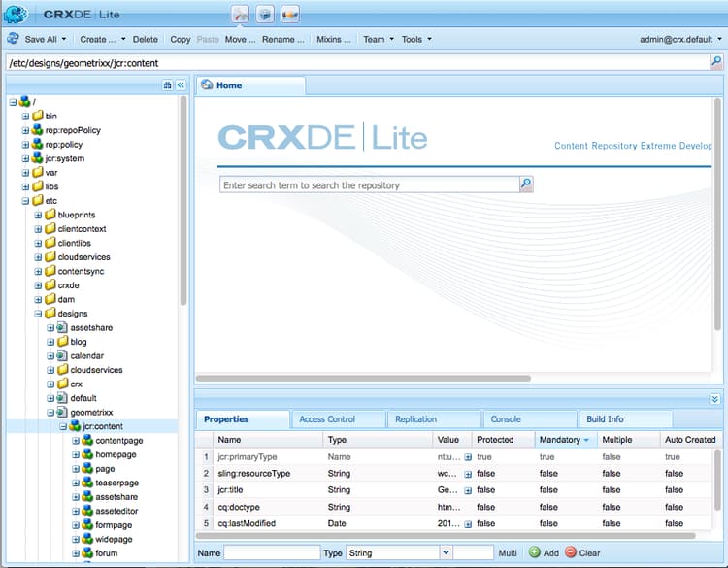The width and height of the screenshot is (728, 568).
Task: Click the dam folder icon
Action: (x=50, y=299)
